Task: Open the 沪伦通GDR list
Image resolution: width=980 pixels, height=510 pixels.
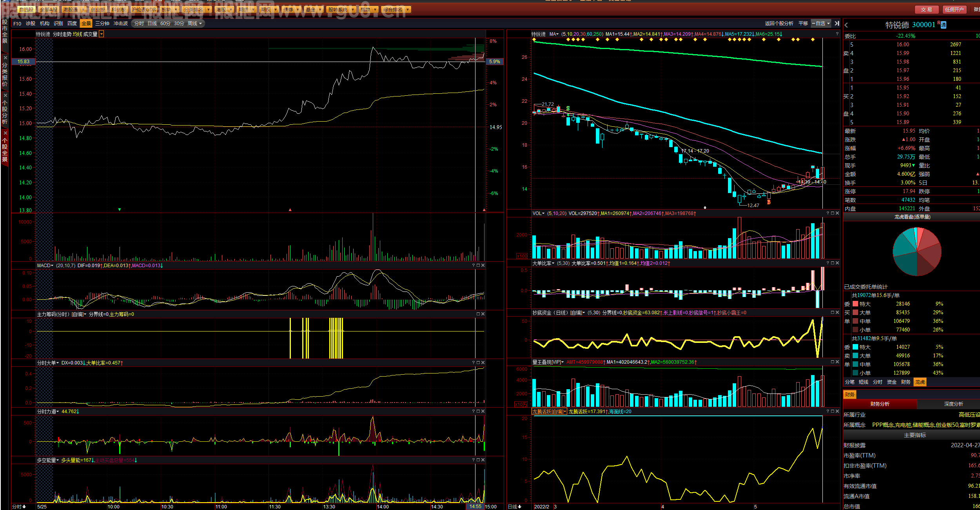Action: 144,9
